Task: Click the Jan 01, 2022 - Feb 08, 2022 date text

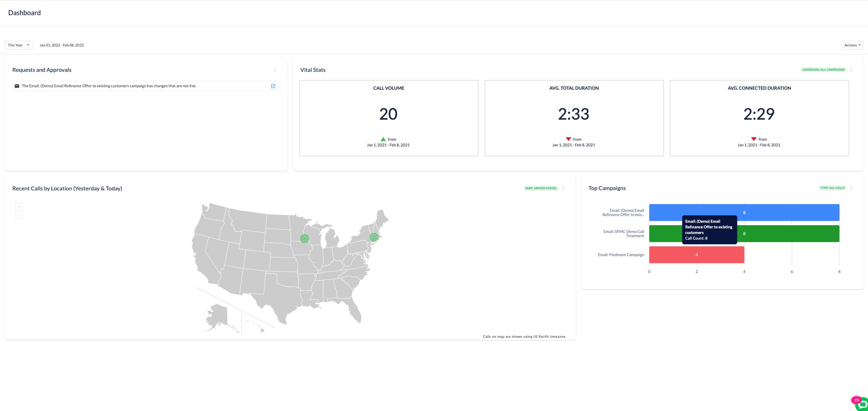Action: point(62,45)
